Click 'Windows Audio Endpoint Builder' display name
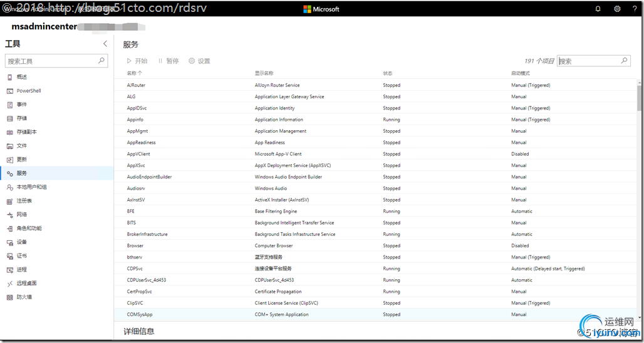The image size is (644, 343). pyautogui.click(x=288, y=177)
